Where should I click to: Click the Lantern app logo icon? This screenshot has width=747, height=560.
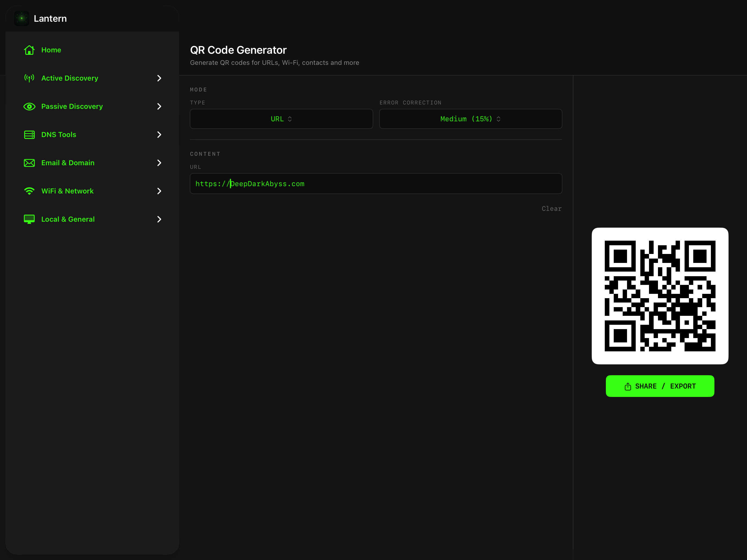coord(22,18)
